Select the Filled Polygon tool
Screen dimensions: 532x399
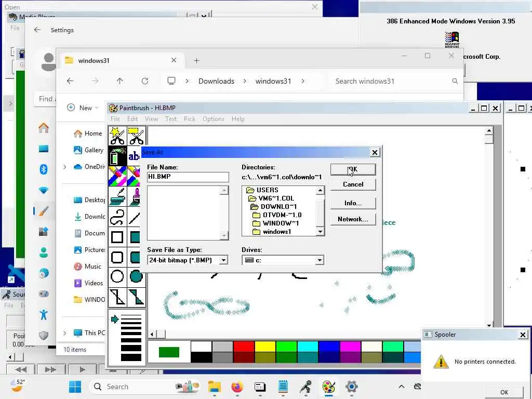coord(136,297)
